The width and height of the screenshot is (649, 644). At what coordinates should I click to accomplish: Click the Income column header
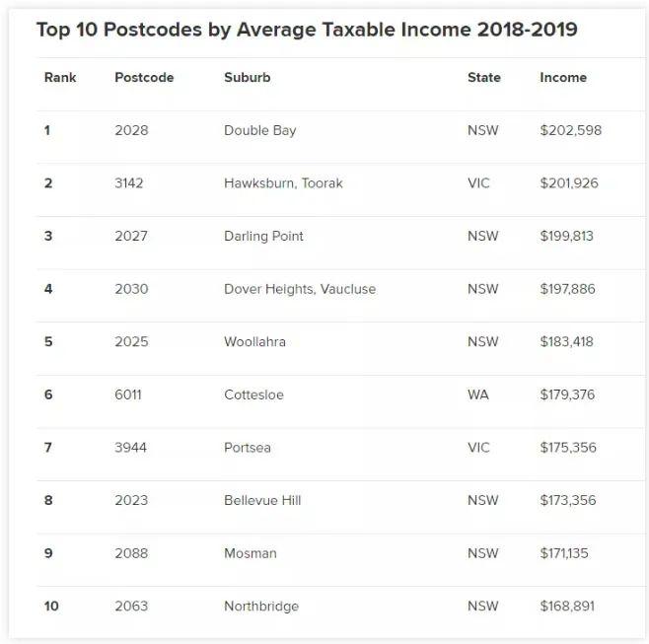pos(563,77)
